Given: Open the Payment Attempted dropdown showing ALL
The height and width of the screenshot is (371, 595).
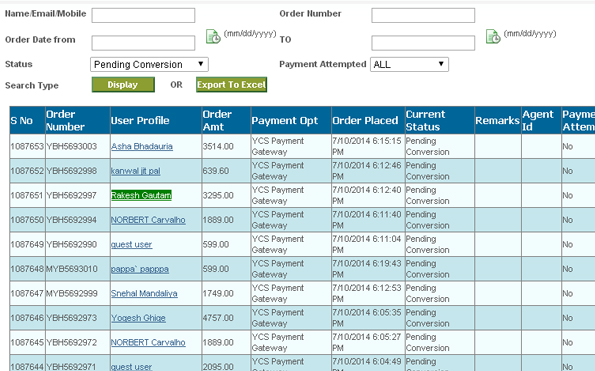Looking at the screenshot, I should click(x=409, y=64).
